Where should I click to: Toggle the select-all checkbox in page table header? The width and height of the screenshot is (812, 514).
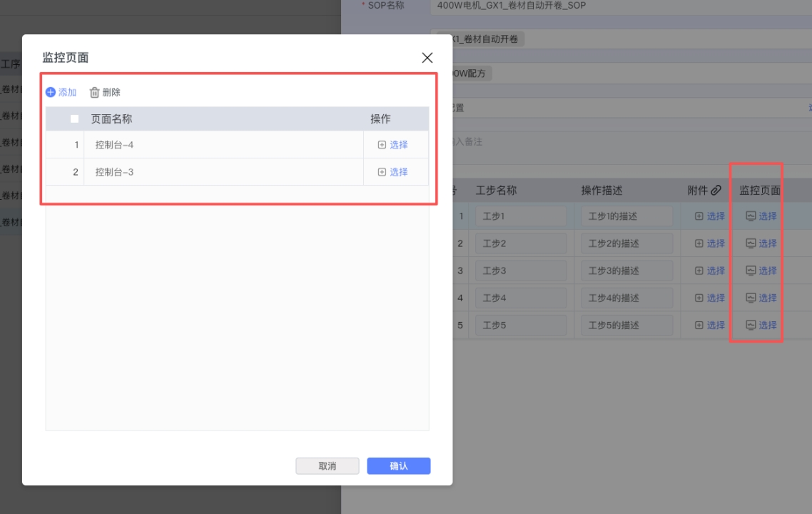(x=75, y=119)
